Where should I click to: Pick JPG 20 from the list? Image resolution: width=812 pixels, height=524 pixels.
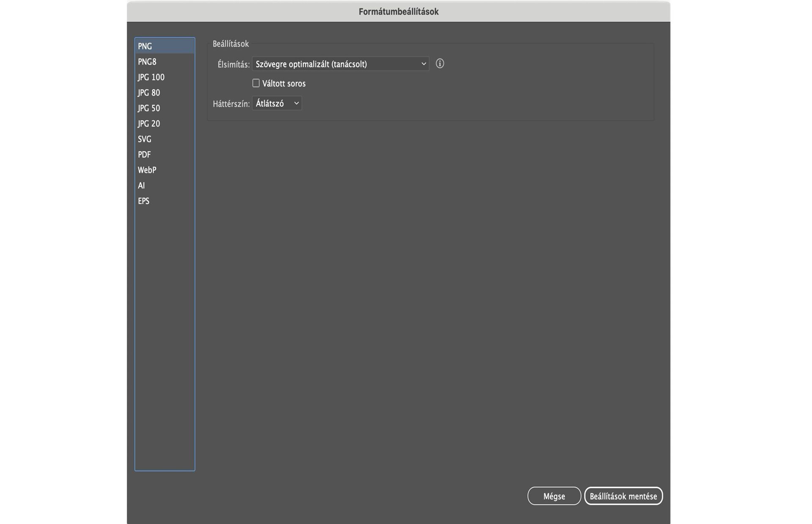[x=149, y=124]
